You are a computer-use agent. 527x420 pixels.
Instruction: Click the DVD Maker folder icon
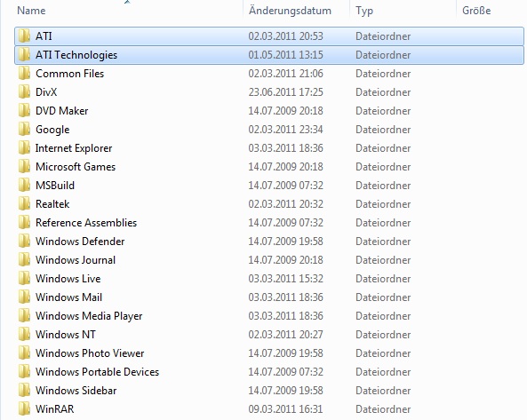coord(24,111)
